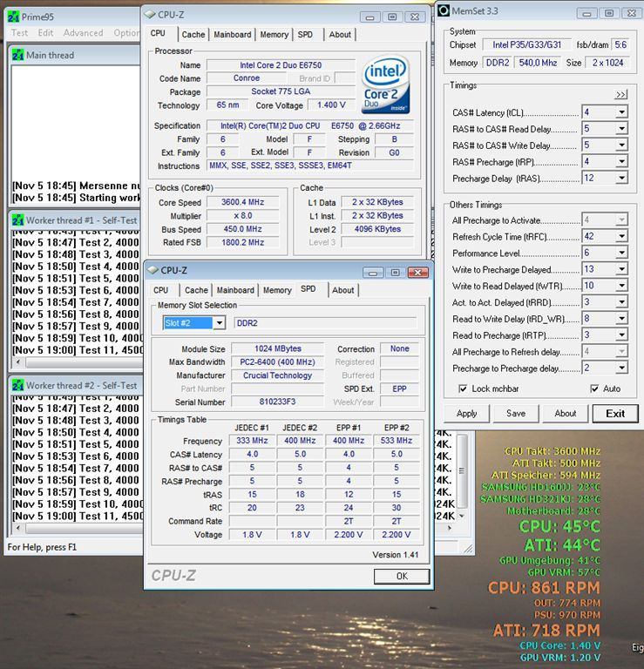
Task: Click the About button in MemSet
Action: pos(566,414)
